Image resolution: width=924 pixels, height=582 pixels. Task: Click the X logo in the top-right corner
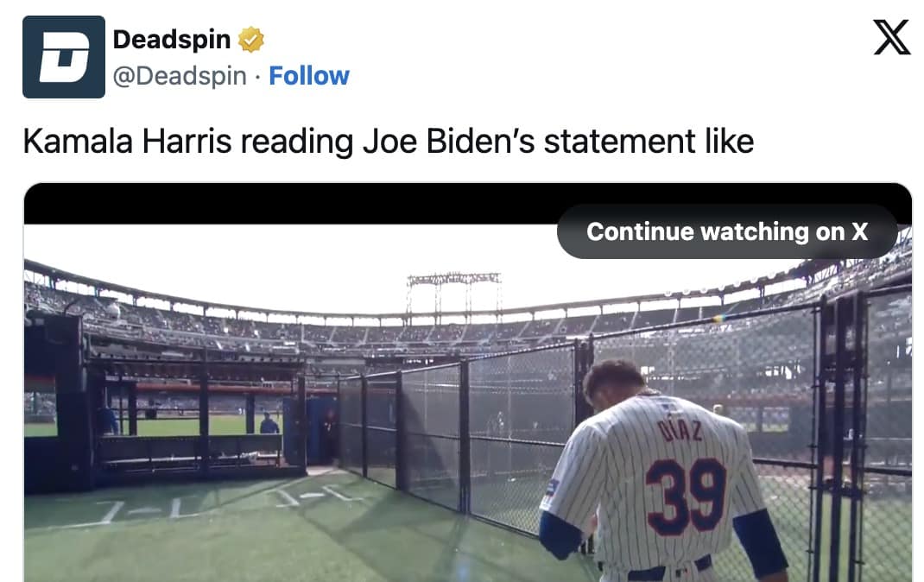(891, 36)
